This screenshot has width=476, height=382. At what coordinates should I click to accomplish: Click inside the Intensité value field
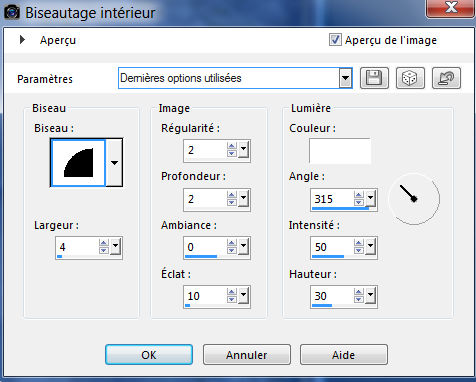tap(332, 247)
